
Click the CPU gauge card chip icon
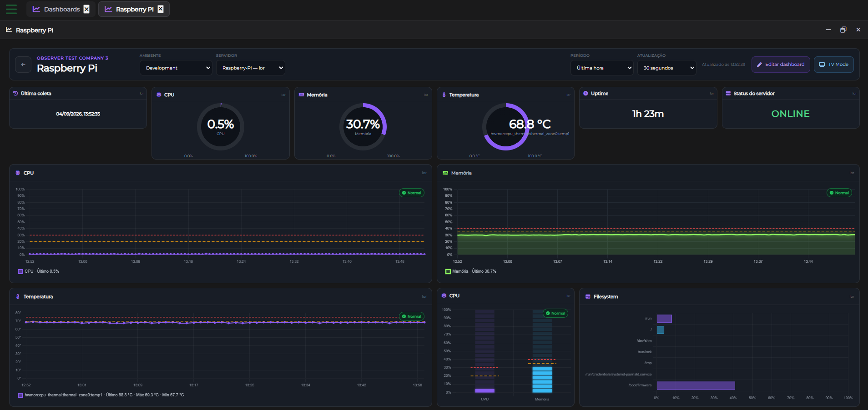click(x=159, y=95)
